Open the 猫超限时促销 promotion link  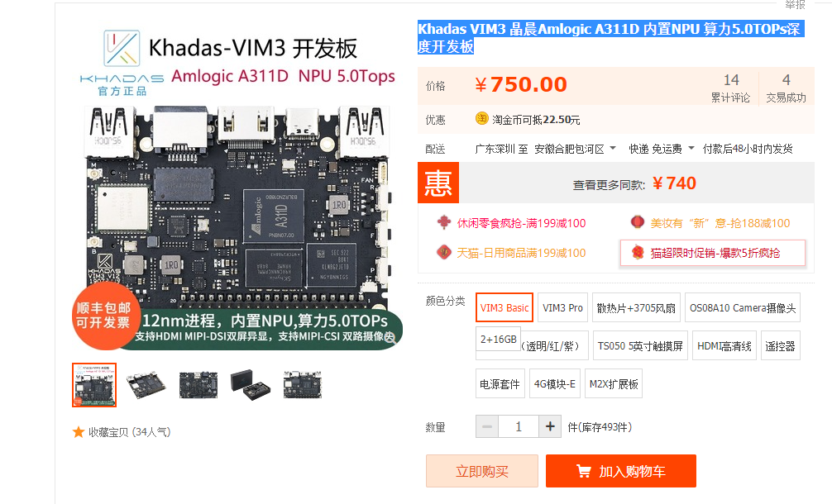tap(715, 253)
